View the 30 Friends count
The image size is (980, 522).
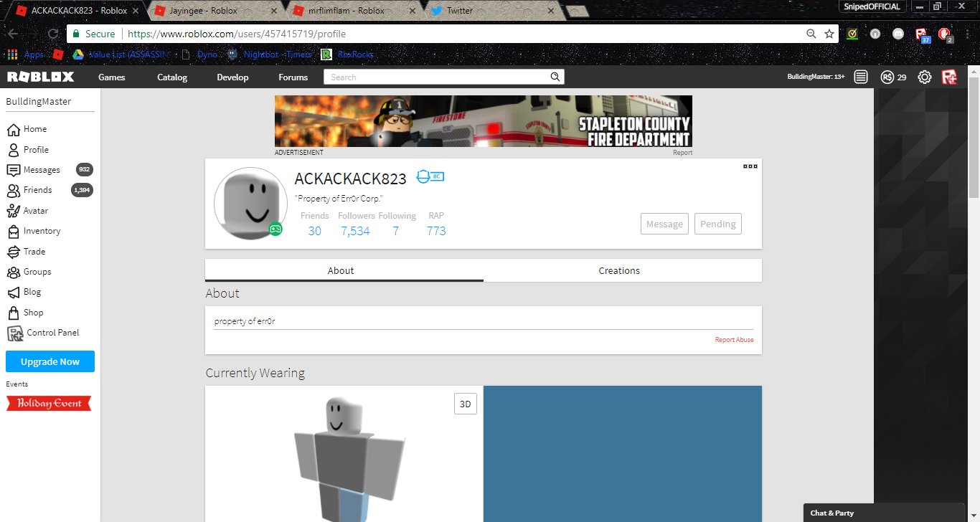314,231
